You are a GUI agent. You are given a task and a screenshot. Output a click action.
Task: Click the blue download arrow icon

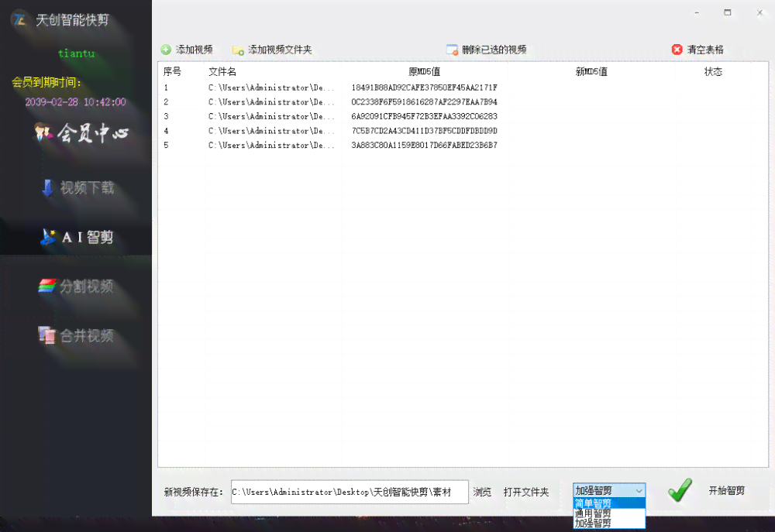pos(47,188)
